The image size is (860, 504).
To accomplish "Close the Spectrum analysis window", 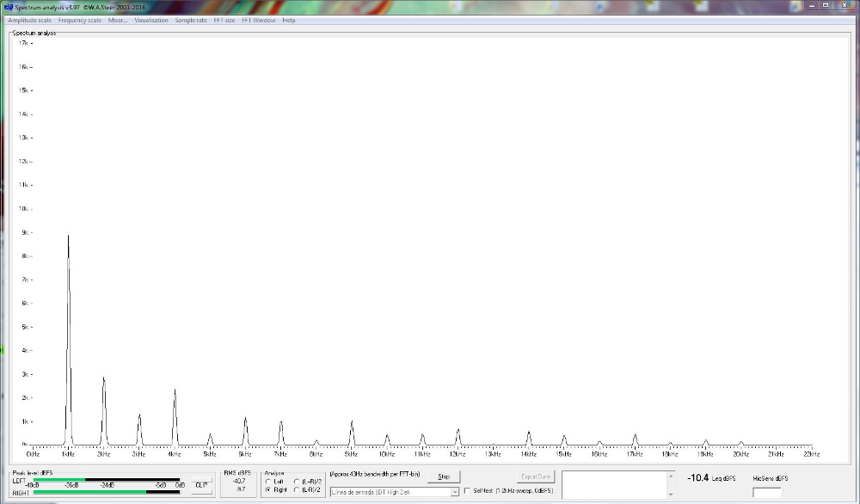I will [x=845, y=5].
